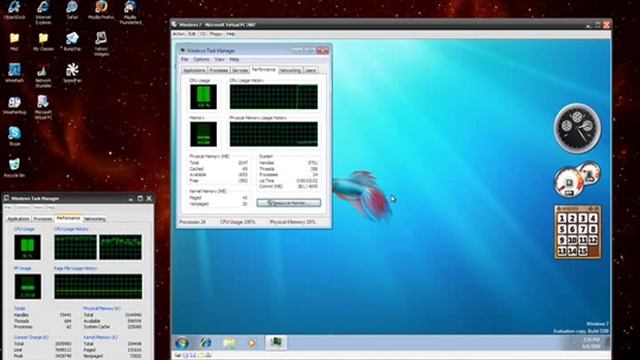Viewport: 640px width, 360px height.
Task: Open Mozilla Thunderbird desktop shortcut
Action: 130,12
